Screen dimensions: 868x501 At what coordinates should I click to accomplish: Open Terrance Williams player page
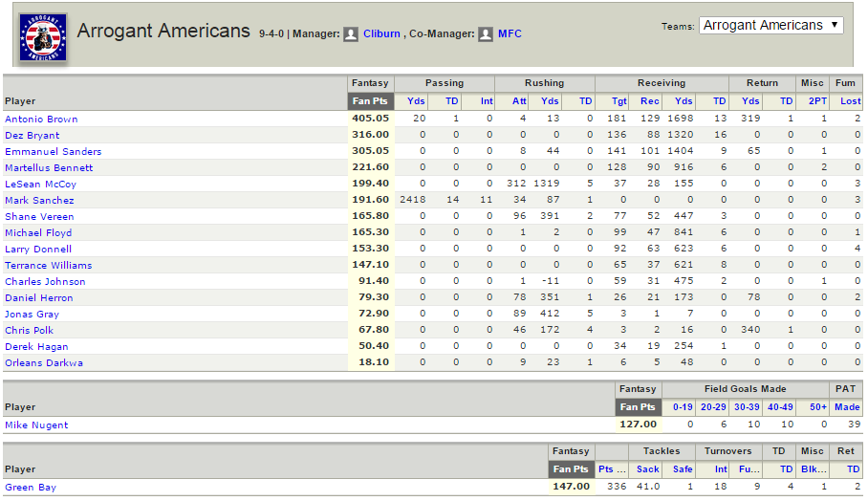[x=48, y=265]
